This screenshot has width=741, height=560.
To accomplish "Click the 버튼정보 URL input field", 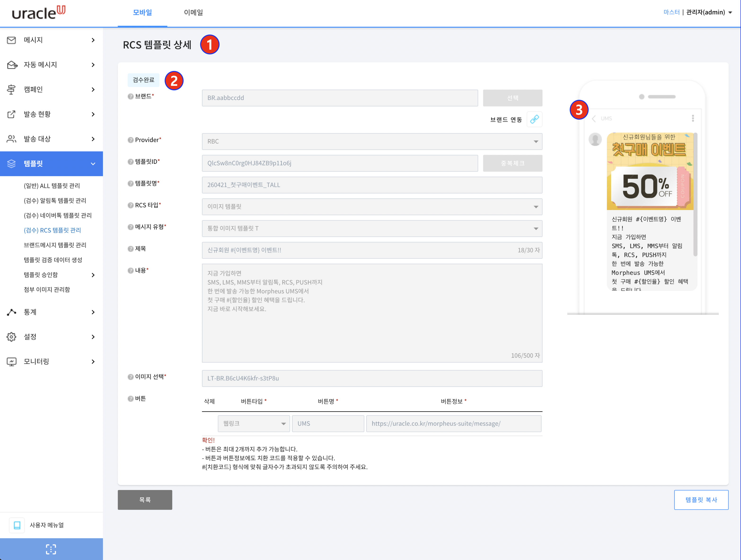I will coord(454,424).
